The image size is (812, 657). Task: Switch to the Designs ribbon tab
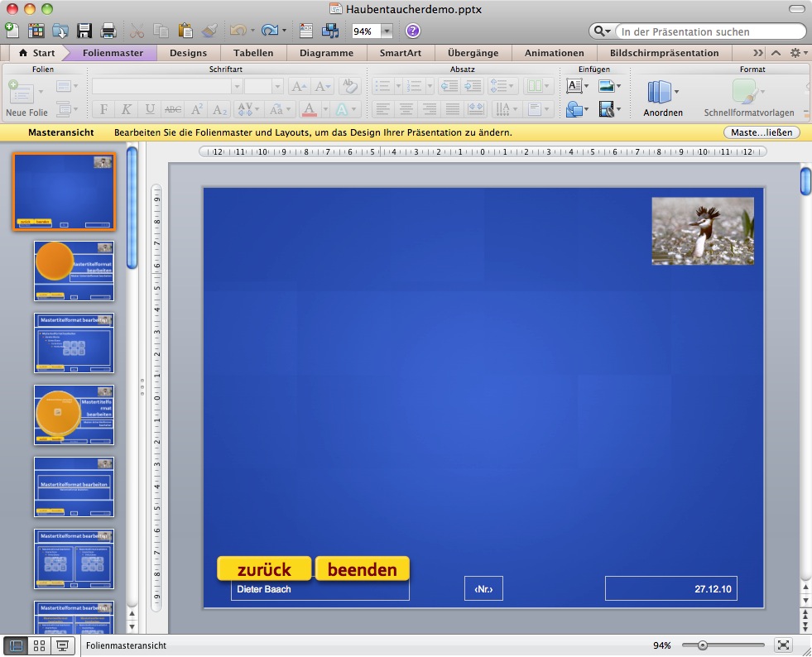pyautogui.click(x=188, y=53)
